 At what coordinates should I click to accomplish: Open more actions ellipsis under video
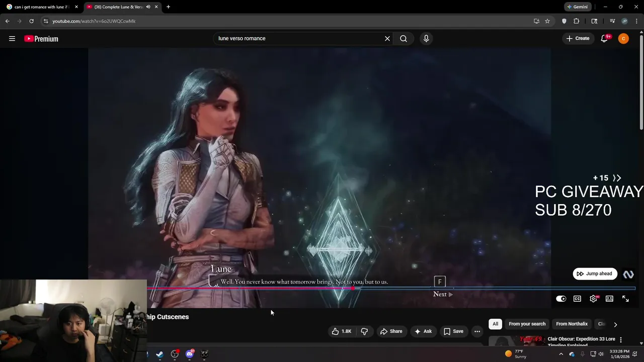477,331
